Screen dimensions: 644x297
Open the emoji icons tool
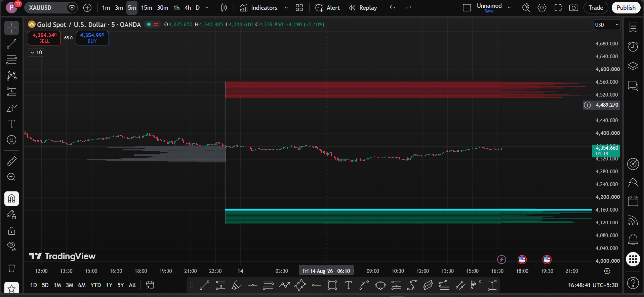tap(12, 140)
